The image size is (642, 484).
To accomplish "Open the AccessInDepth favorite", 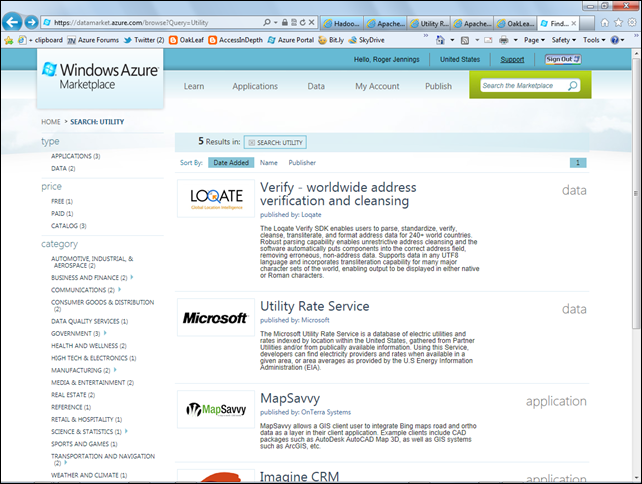I will pyautogui.click(x=235, y=40).
